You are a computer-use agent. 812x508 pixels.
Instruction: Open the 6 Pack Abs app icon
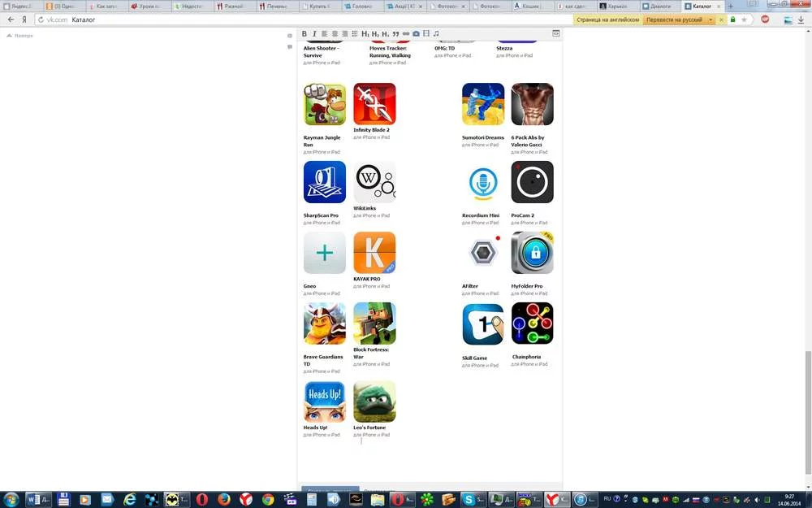pos(533,104)
